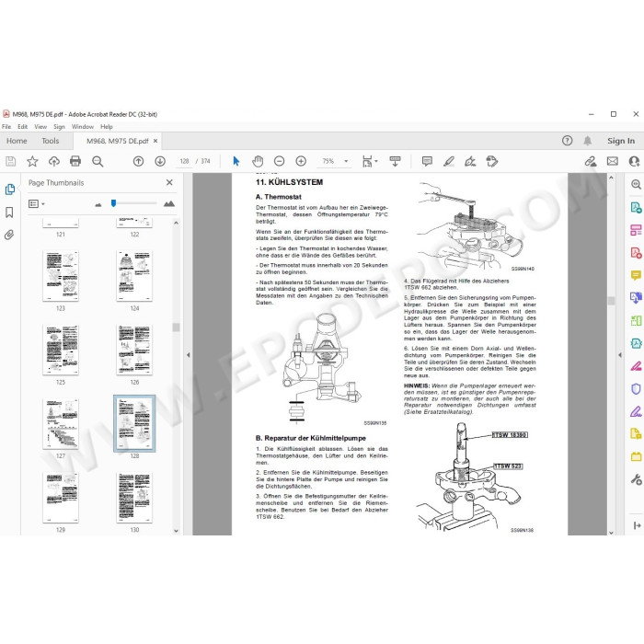The image size is (644, 644).
Task: Collapse the right tools pane arrow
Action: [x=620, y=354]
